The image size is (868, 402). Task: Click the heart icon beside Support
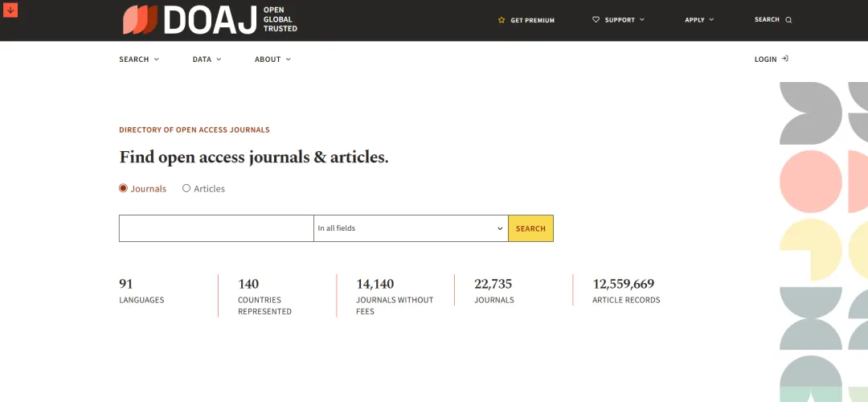[596, 19]
